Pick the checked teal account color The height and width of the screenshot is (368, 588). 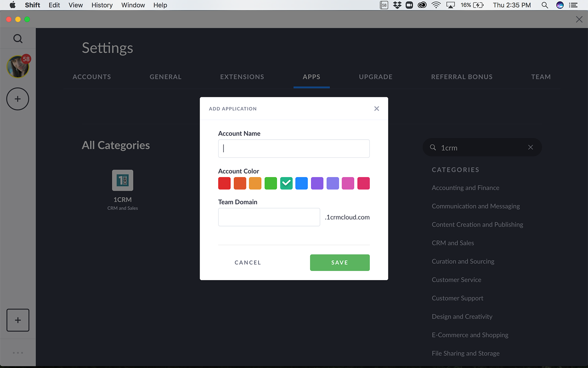coord(286,183)
